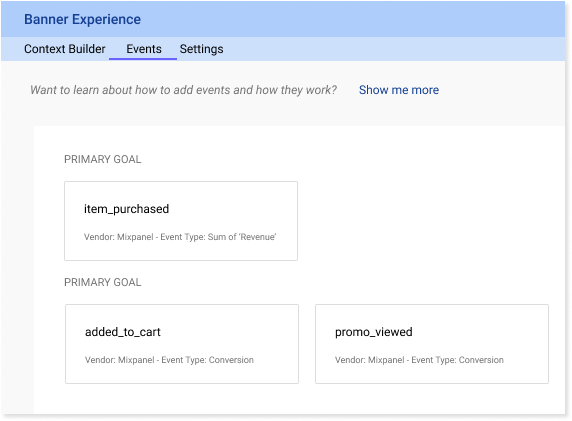This screenshot has width=572, height=421.
Task: Switch to the Settings tab
Action: 201,49
